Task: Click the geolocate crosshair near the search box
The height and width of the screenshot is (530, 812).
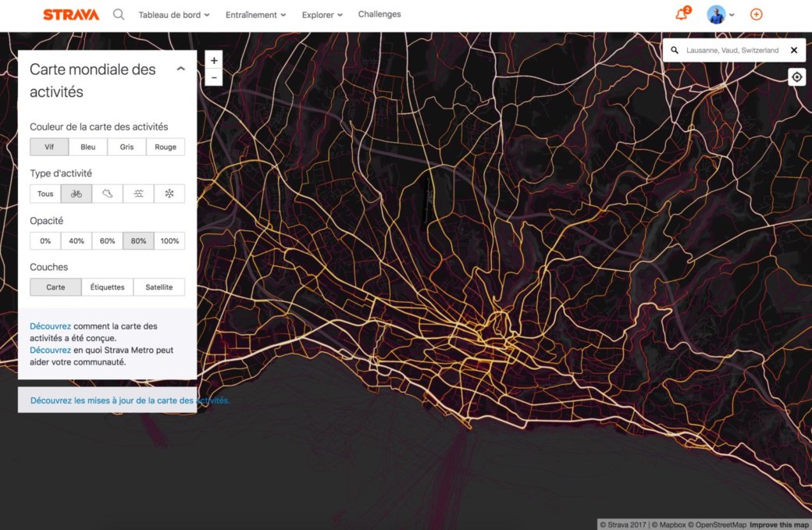Action: (x=796, y=76)
